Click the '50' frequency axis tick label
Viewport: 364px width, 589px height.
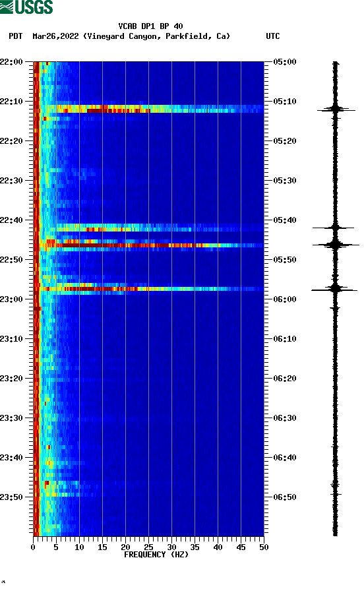point(264,547)
